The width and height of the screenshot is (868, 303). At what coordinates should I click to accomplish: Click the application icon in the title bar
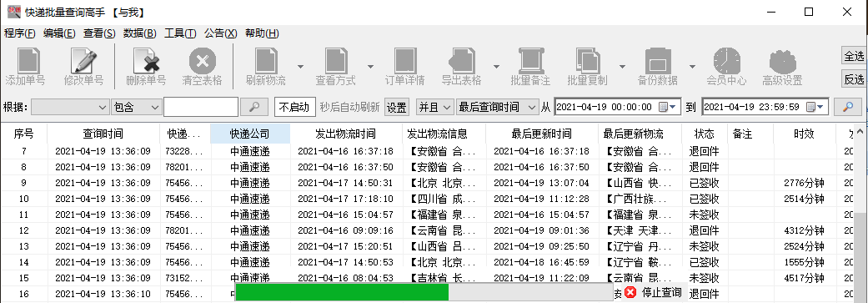tap(14, 12)
